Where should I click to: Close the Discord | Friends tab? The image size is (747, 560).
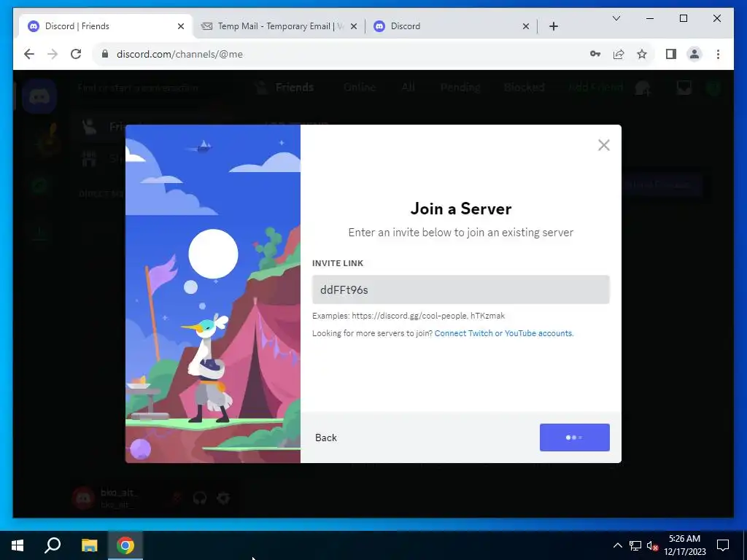pos(181,26)
